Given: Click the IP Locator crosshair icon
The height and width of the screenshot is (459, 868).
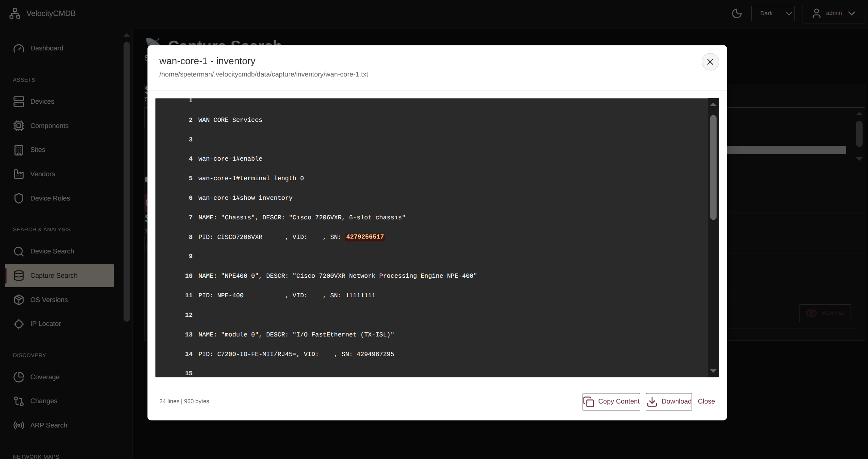Looking at the screenshot, I should [19, 324].
